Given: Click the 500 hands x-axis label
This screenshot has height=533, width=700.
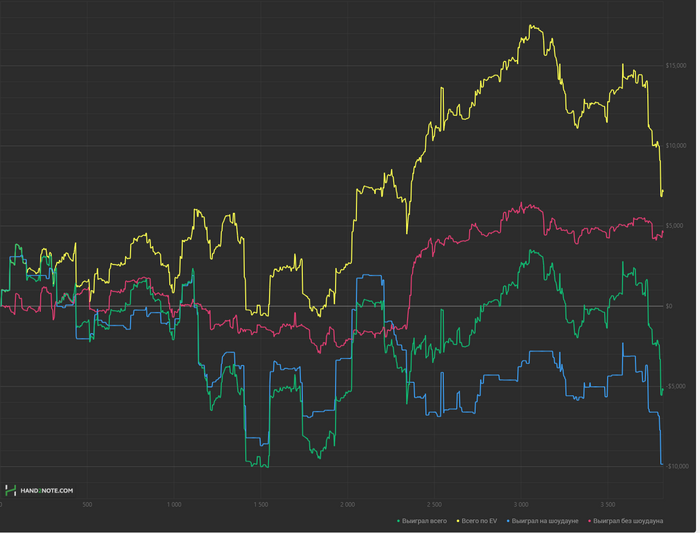Looking at the screenshot, I should [x=87, y=505].
